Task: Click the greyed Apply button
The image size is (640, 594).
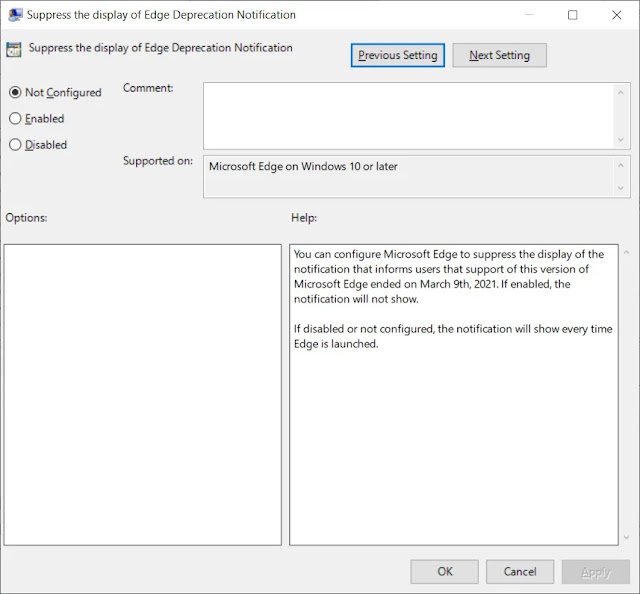Action: point(596,572)
